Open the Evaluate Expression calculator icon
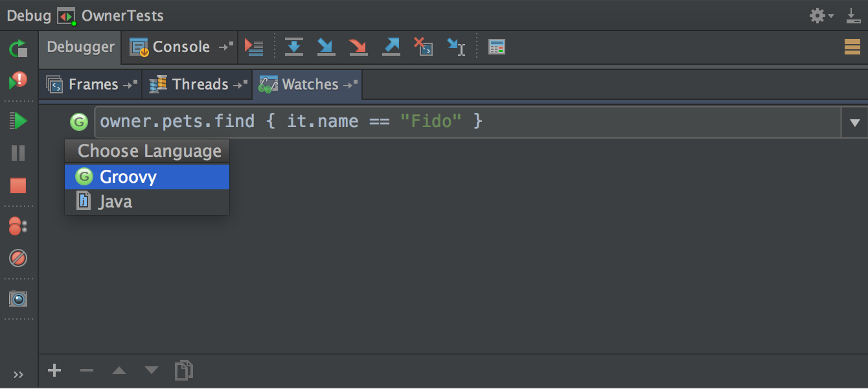 click(496, 47)
